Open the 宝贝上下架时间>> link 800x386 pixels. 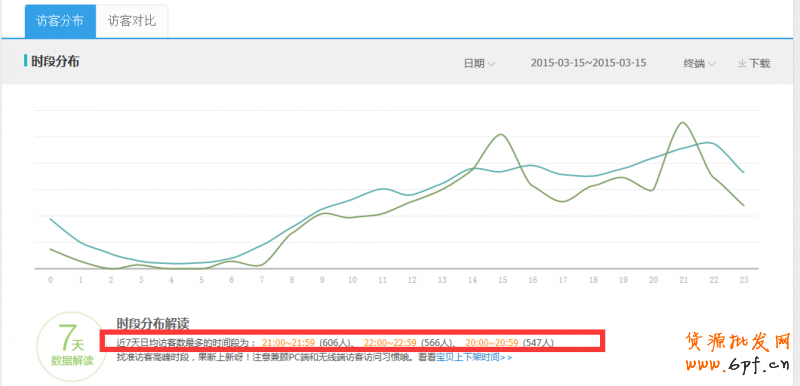(474, 357)
